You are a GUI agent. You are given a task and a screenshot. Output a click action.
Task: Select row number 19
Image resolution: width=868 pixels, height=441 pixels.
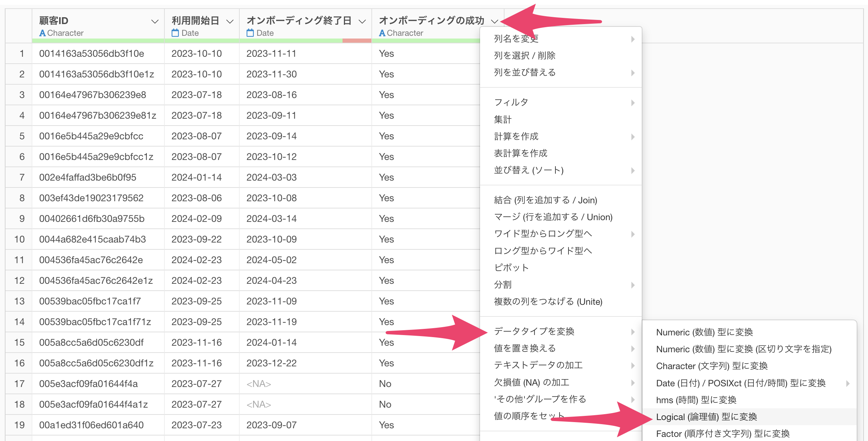[20, 425]
